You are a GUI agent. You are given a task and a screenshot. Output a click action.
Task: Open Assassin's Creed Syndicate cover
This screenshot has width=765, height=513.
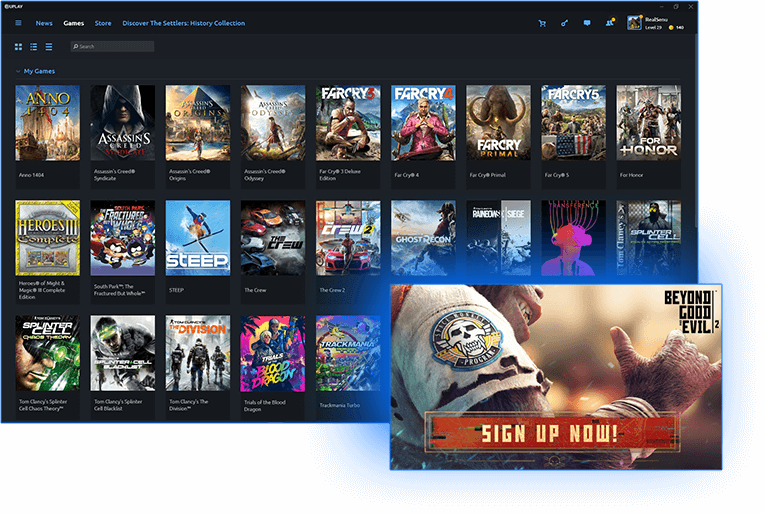click(124, 124)
